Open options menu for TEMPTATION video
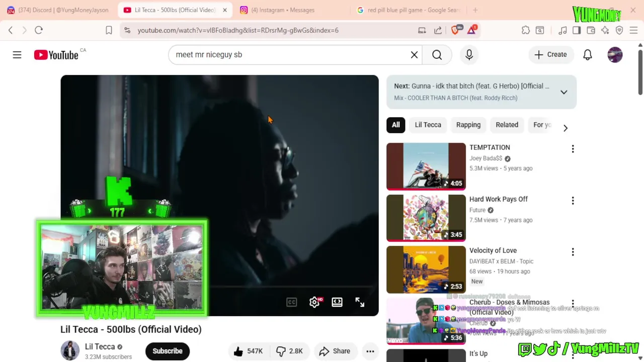644x362 pixels. coord(573,149)
